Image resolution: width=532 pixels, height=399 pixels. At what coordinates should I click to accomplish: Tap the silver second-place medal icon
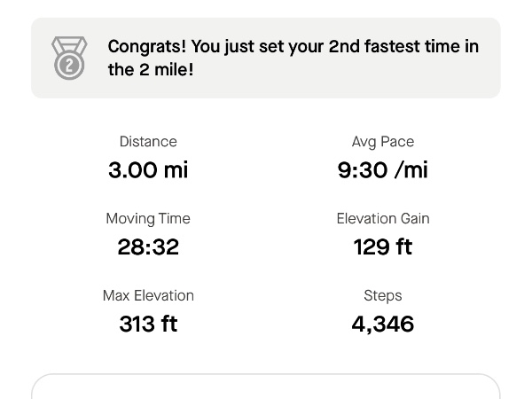69,58
